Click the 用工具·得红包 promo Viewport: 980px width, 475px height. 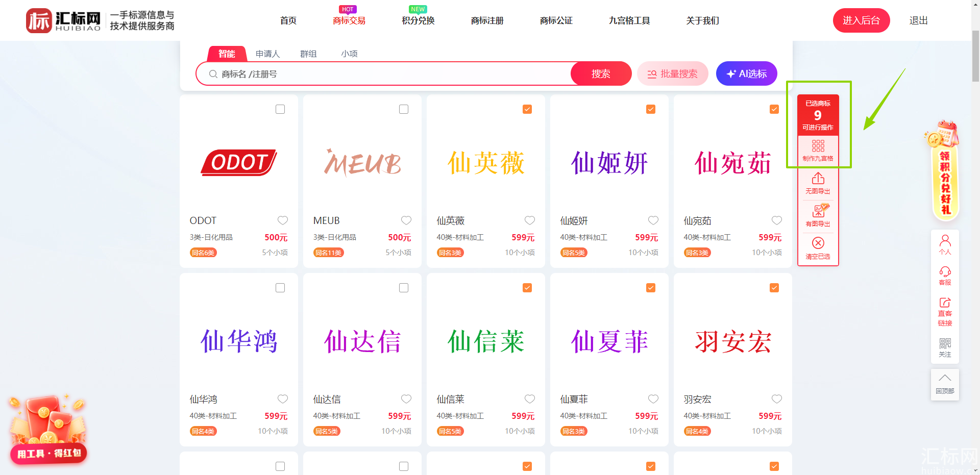[x=48, y=429]
